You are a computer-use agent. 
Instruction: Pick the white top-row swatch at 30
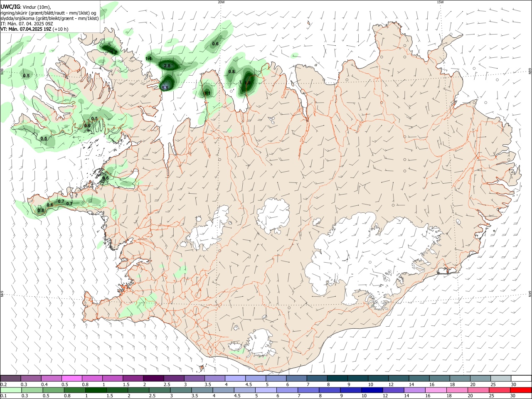(x=521, y=378)
